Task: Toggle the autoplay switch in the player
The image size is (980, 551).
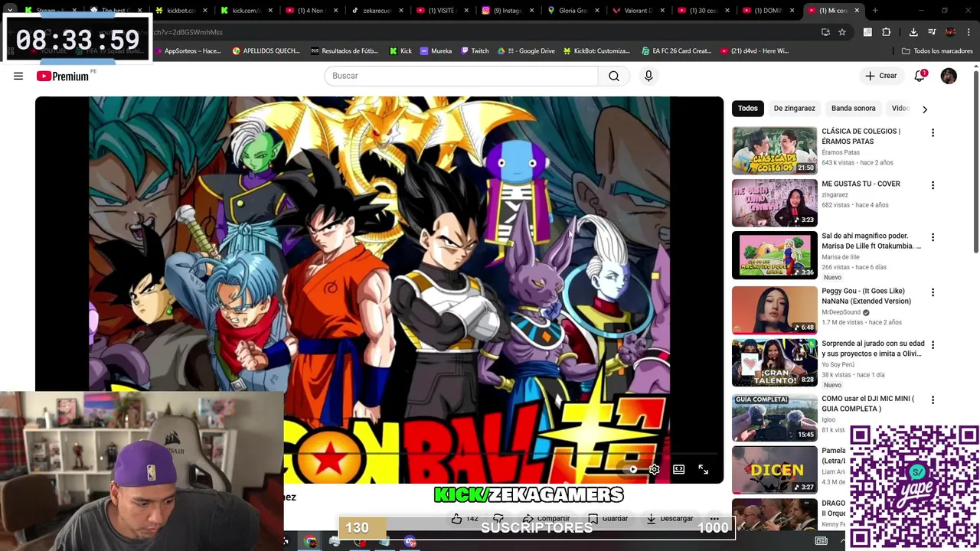Action: pyautogui.click(x=630, y=469)
